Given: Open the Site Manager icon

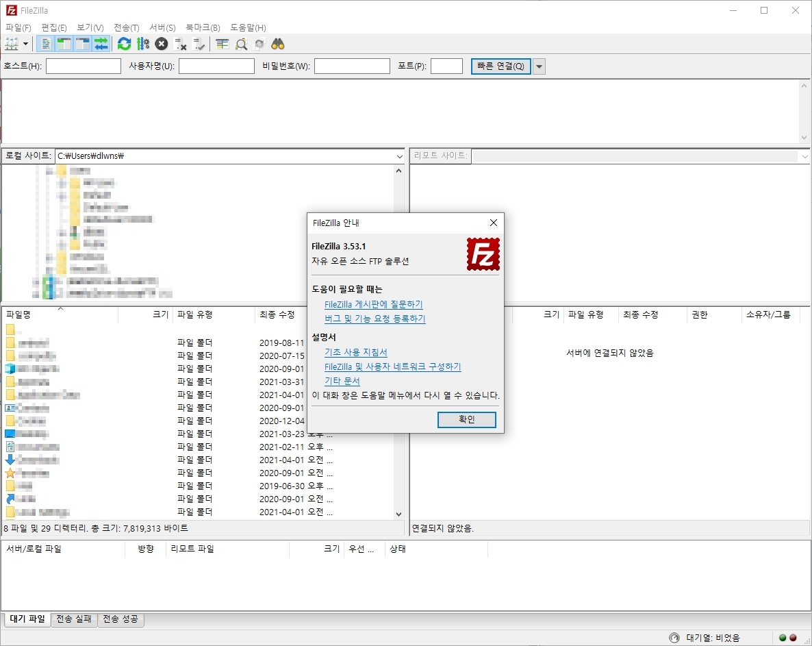Looking at the screenshot, I should pos(12,44).
